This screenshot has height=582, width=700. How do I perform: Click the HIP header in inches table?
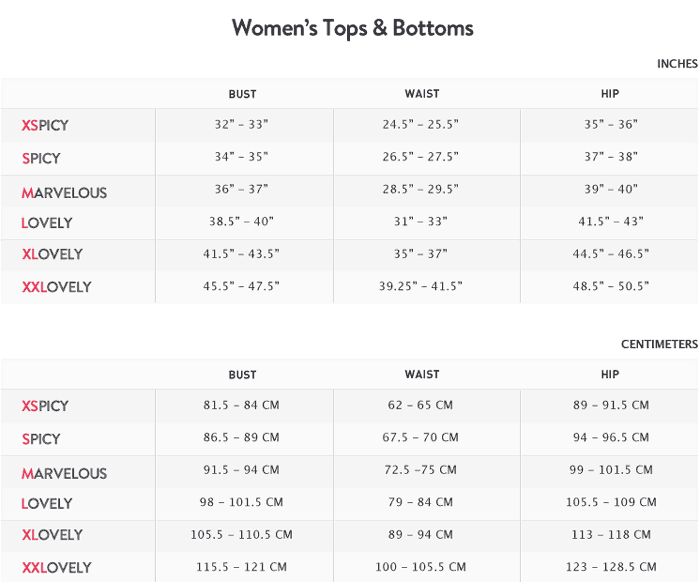pos(610,94)
